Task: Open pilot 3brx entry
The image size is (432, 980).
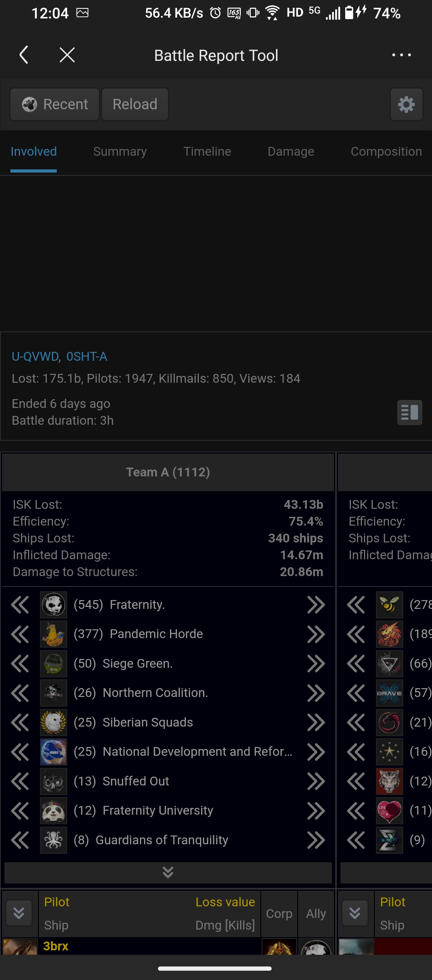Action: (56, 946)
